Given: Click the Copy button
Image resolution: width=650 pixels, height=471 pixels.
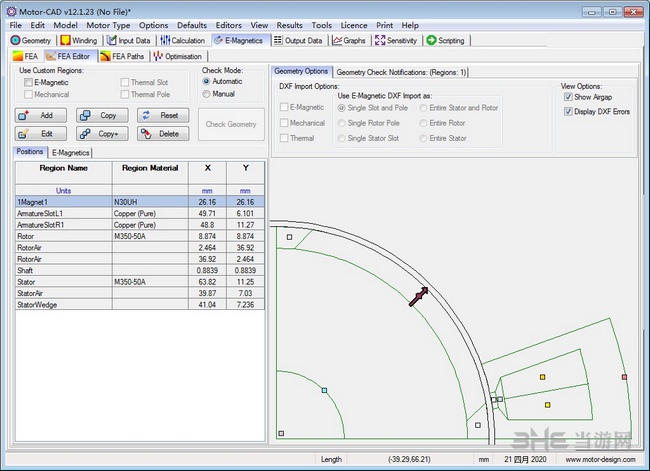Looking at the screenshot, I should pos(102,115).
